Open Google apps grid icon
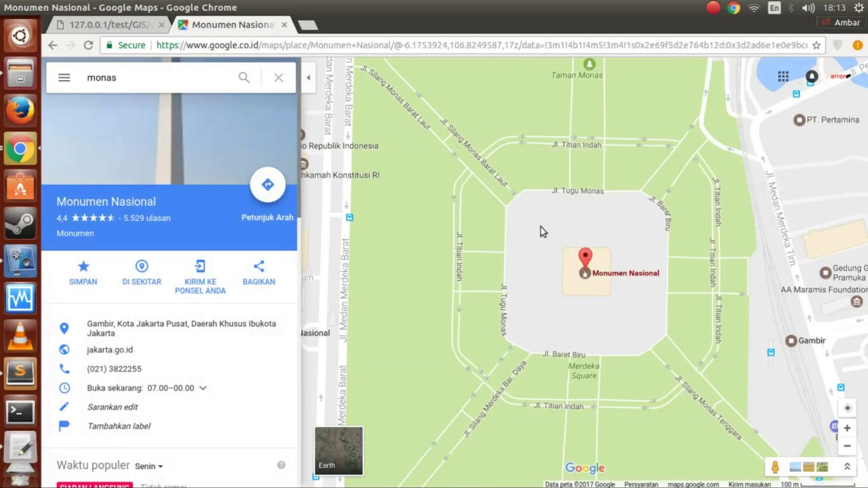This screenshot has height=488, width=868. coord(783,76)
